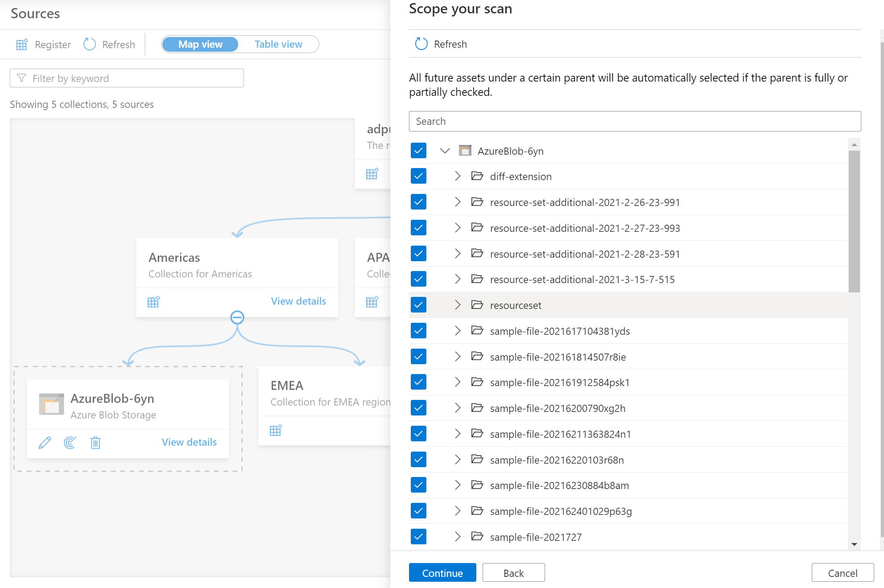Click the edit pencil icon on AzureBlob-6yn
Viewport: 884px width, 588px height.
tap(45, 441)
